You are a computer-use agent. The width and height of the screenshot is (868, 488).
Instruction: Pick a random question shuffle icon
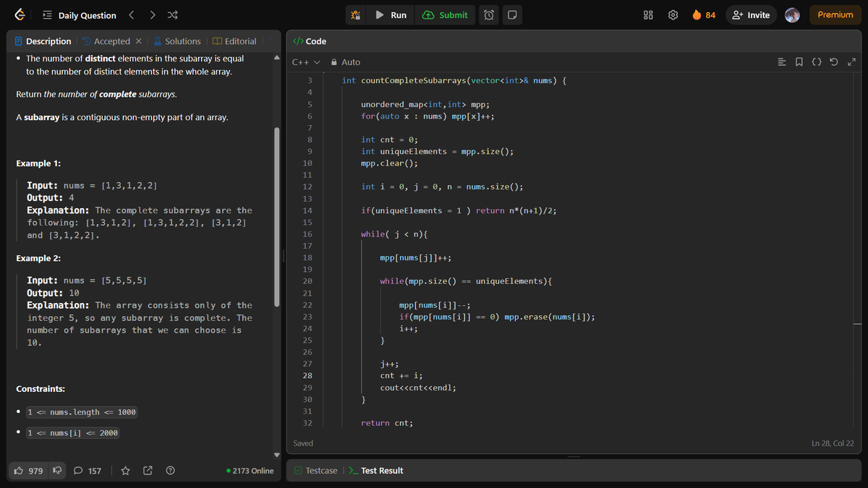[x=173, y=15]
